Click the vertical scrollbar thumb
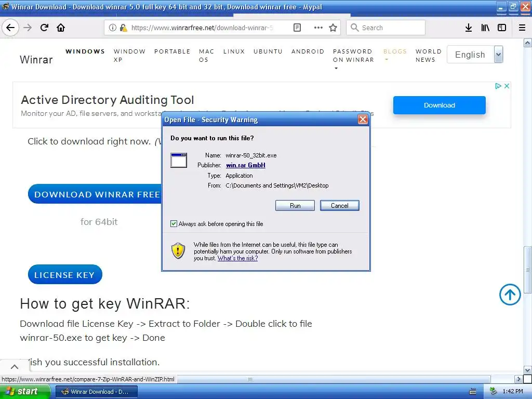The height and width of the screenshot is (399, 532). tap(528, 270)
